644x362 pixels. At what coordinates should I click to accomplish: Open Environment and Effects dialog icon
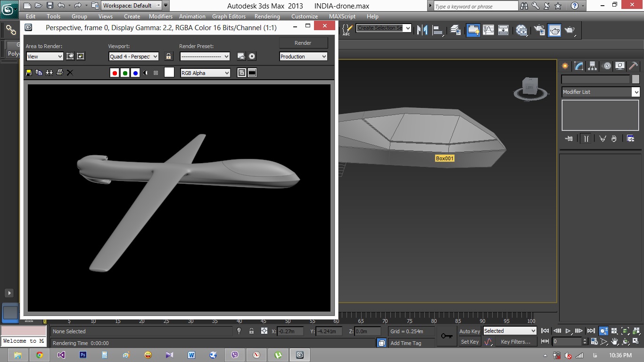tap(252, 57)
